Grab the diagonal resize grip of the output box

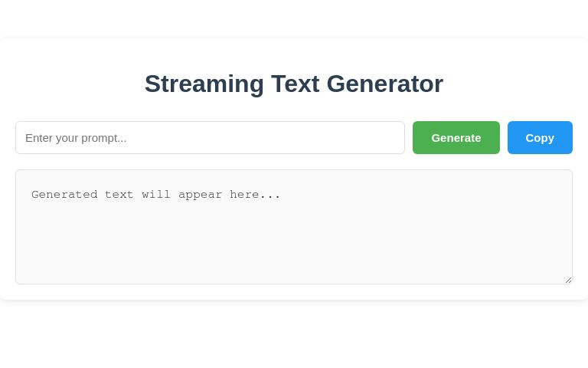click(568, 280)
